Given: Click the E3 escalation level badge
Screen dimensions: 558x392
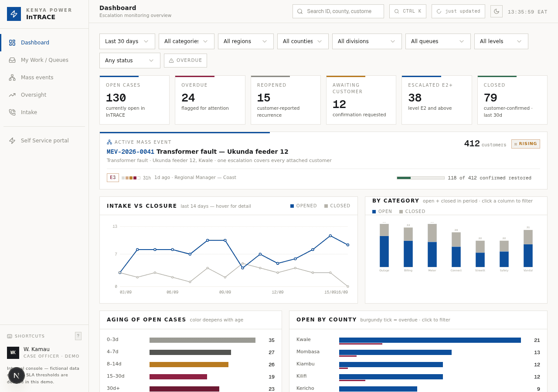Looking at the screenshot, I should pyautogui.click(x=113, y=178).
